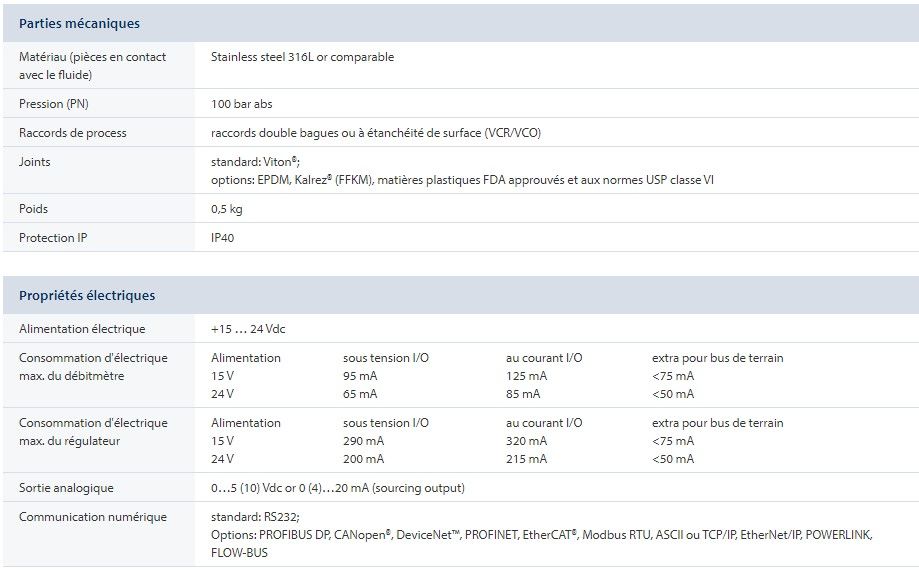The image size is (919, 570).
Task: Click the Poids row label
Action: tap(34, 209)
